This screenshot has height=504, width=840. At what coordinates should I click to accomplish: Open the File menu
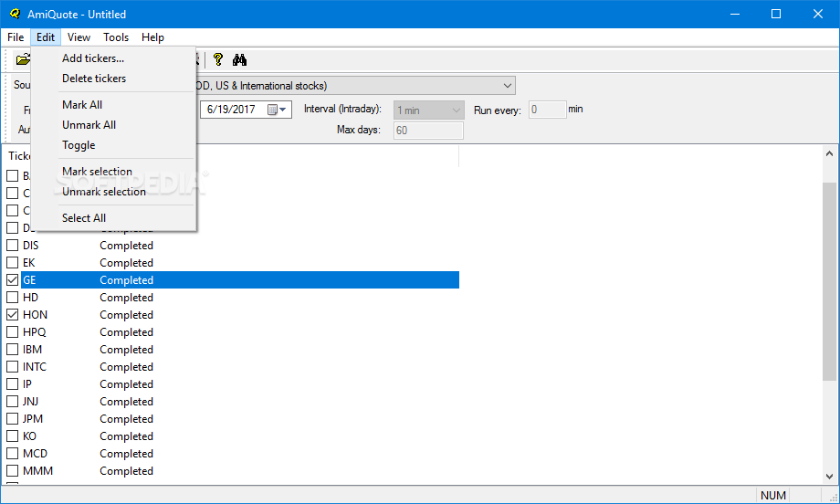(x=16, y=37)
